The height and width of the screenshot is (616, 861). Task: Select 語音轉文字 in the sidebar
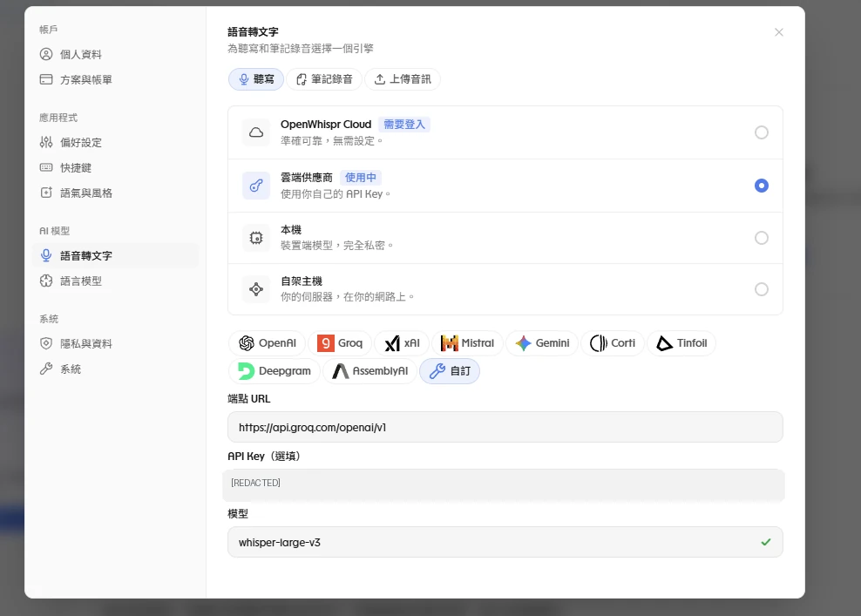coord(115,256)
